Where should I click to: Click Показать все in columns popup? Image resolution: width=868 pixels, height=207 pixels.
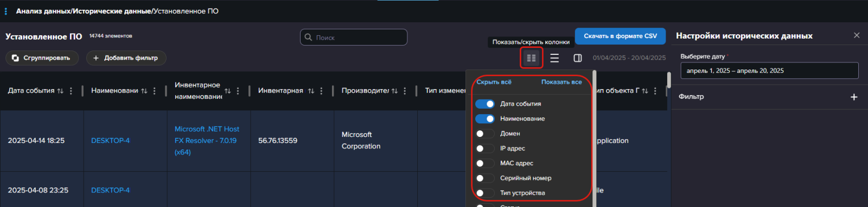tap(561, 82)
